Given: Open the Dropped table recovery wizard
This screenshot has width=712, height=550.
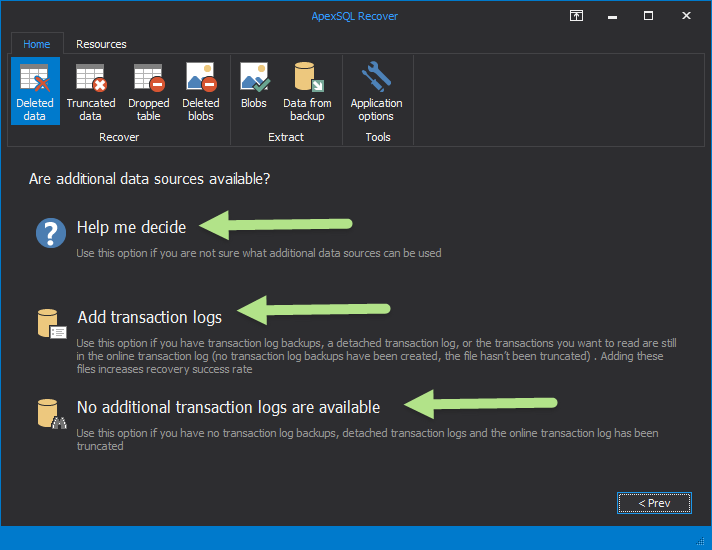Looking at the screenshot, I should pyautogui.click(x=148, y=91).
